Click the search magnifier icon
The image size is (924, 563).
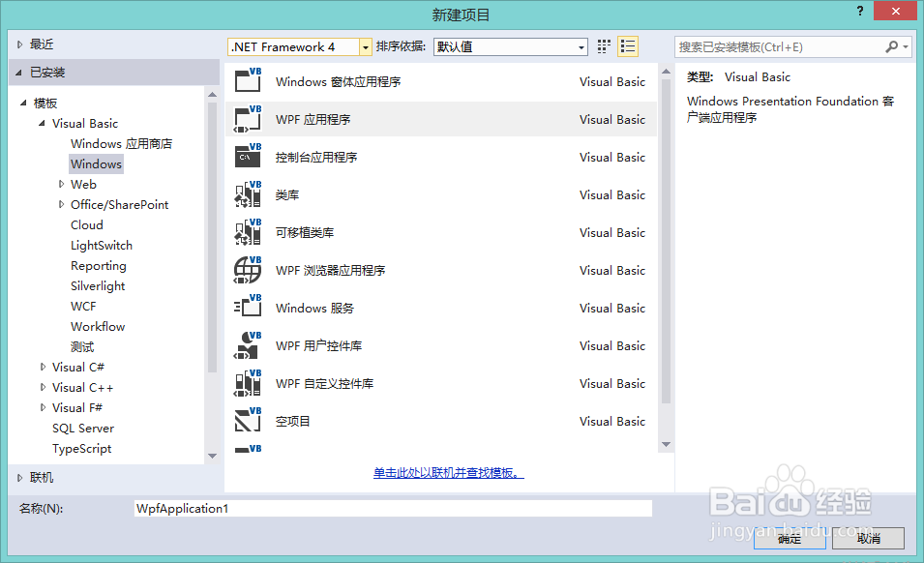point(892,46)
